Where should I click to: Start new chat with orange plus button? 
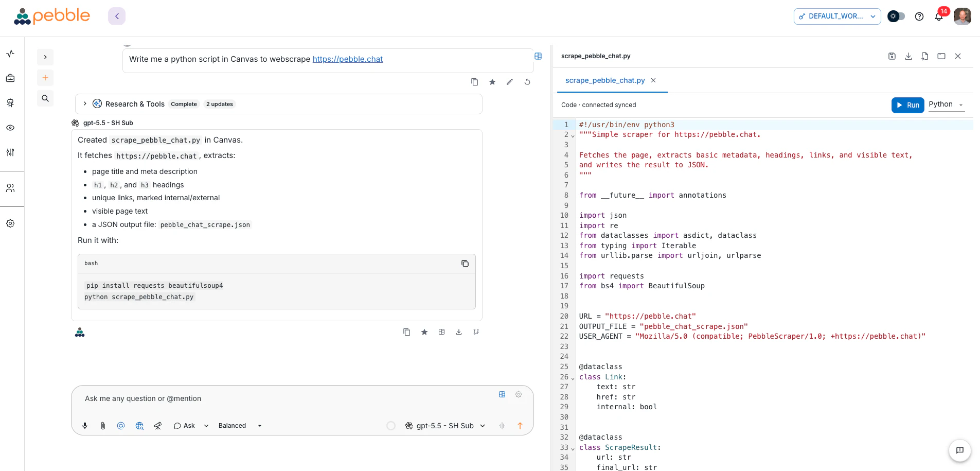pos(45,78)
